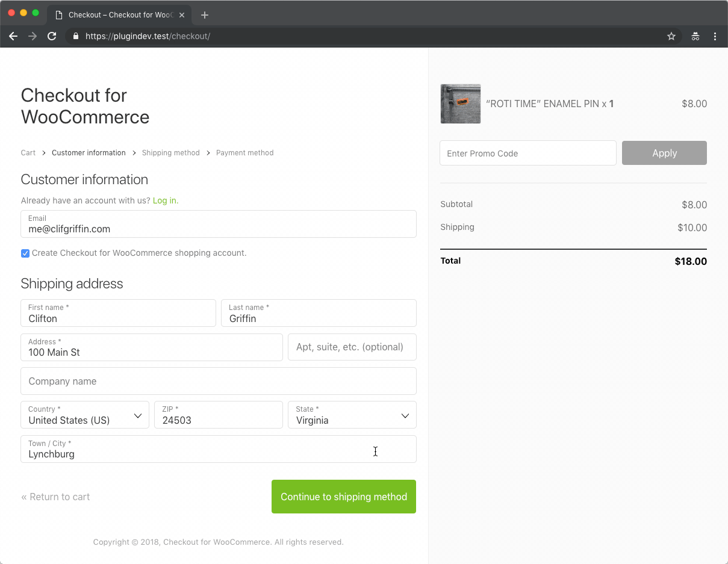
Task: Return to cart link
Action: click(x=55, y=497)
